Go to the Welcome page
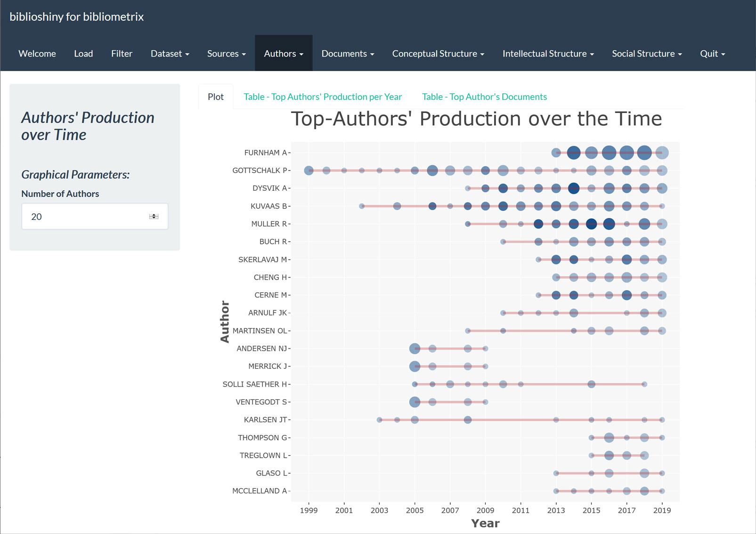756x534 pixels. [37, 54]
